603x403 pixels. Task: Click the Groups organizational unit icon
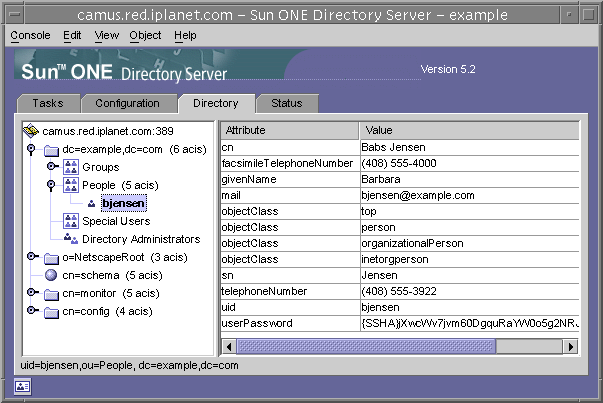pyautogui.click(x=71, y=167)
